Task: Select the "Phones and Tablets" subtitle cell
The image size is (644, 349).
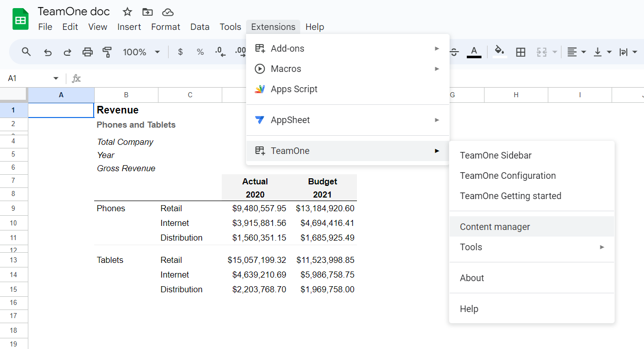Action: 126,125
